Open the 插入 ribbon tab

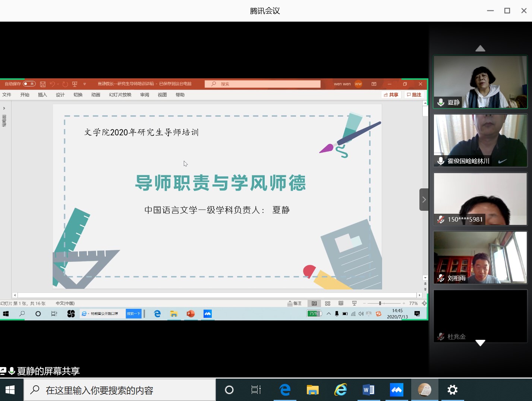tap(43, 95)
